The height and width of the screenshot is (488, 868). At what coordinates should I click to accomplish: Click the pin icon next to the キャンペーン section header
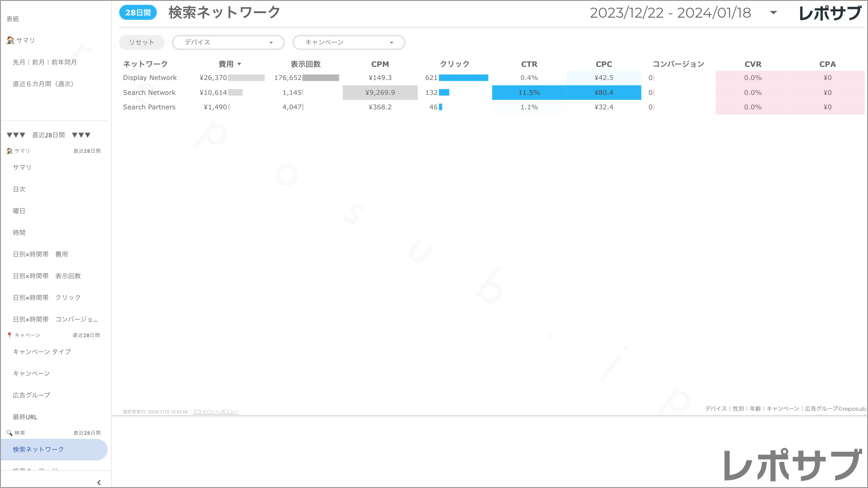point(9,335)
